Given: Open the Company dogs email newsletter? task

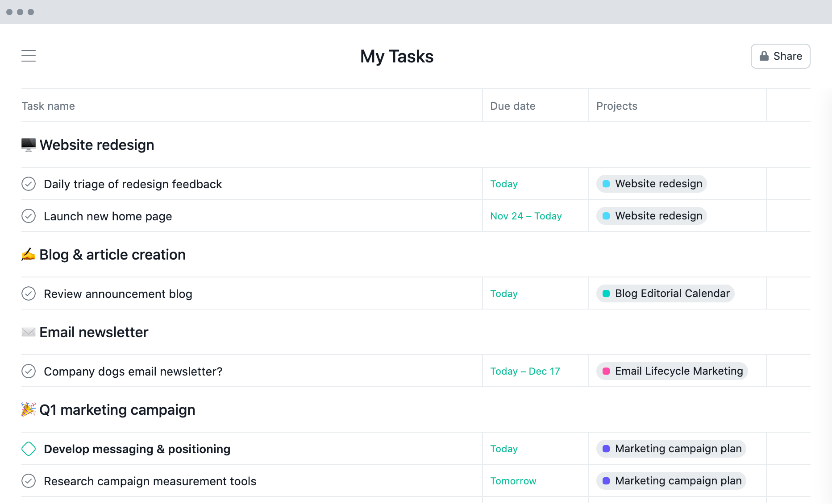Looking at the screenshot, I should 133,371.
